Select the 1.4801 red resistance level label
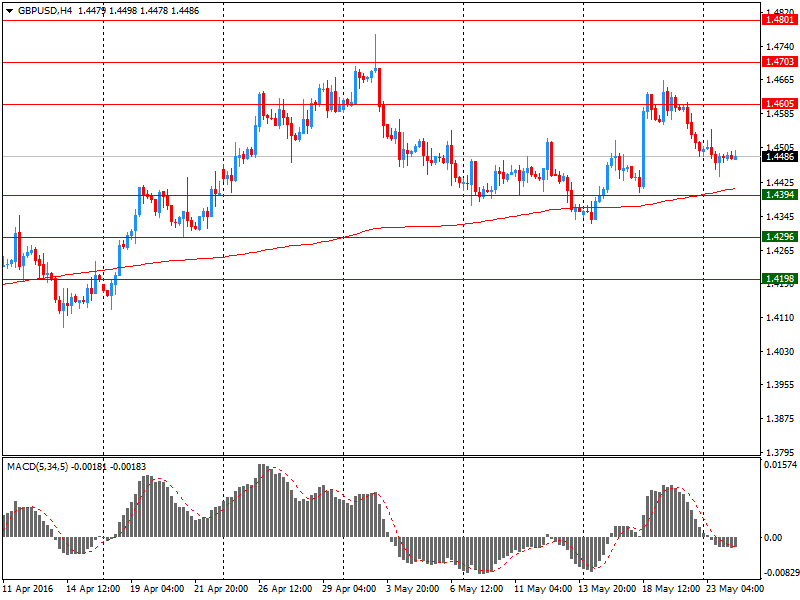The image size is (800, 600). (780, 20)
